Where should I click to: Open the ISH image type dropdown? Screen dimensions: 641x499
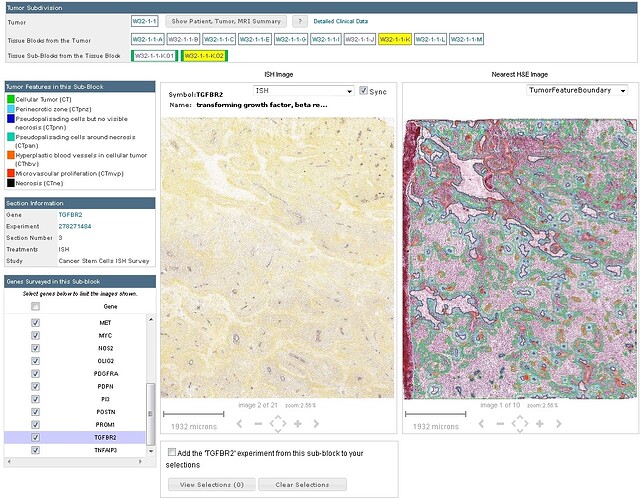[x=303, y=91]
